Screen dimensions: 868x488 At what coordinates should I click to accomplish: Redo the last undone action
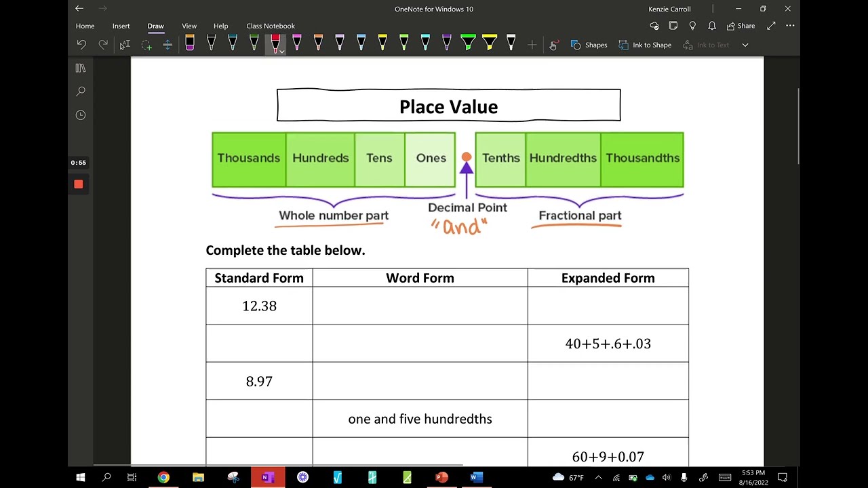[103, 45]
